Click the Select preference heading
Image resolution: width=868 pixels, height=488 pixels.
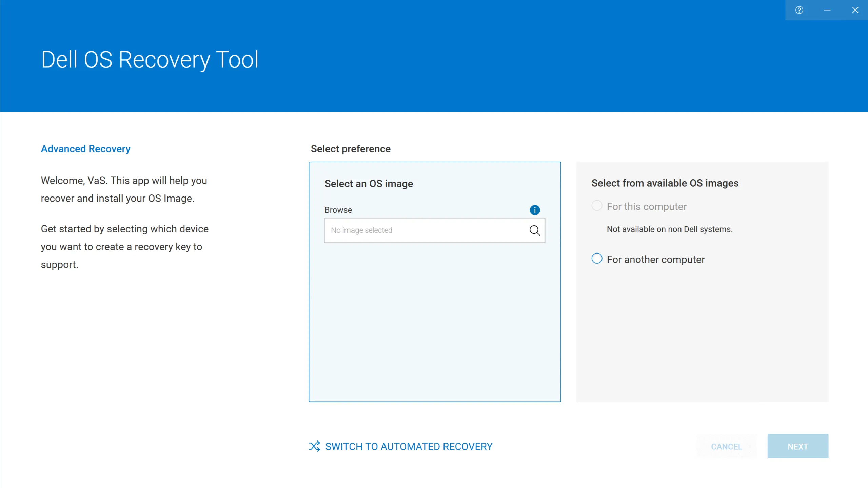pyautogui.click(x=351, y=149)
